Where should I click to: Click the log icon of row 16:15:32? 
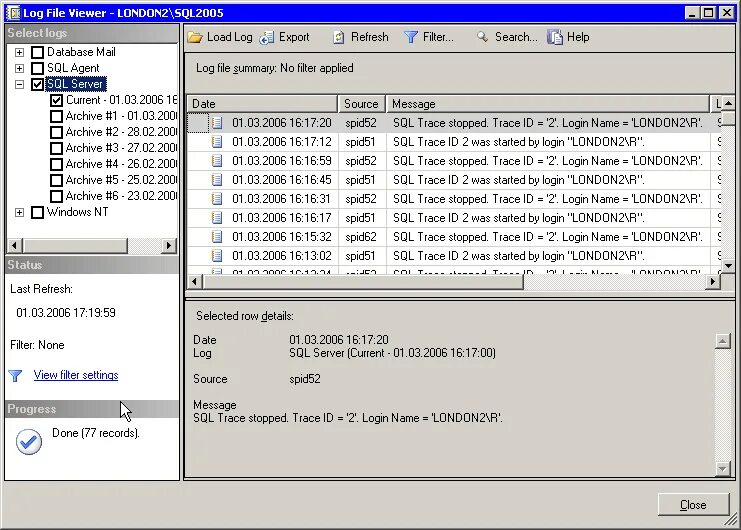pyautogui.click(x=217, y=237)
